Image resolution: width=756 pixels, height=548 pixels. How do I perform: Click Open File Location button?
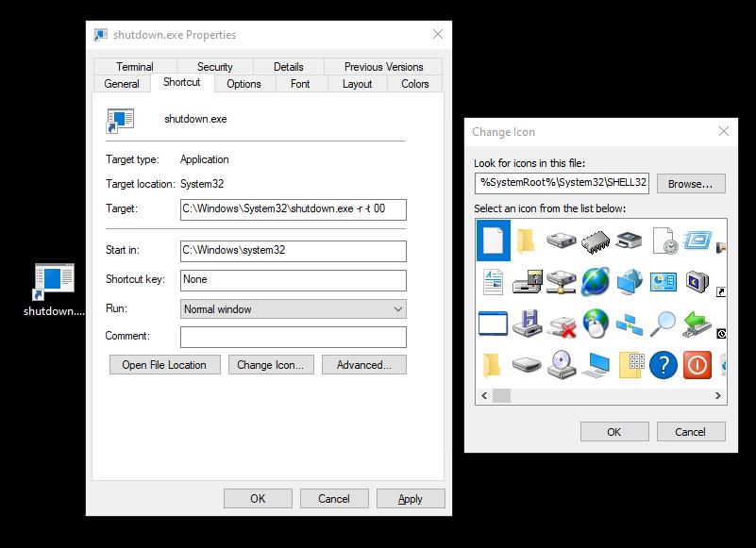click(x=164, y=365)
